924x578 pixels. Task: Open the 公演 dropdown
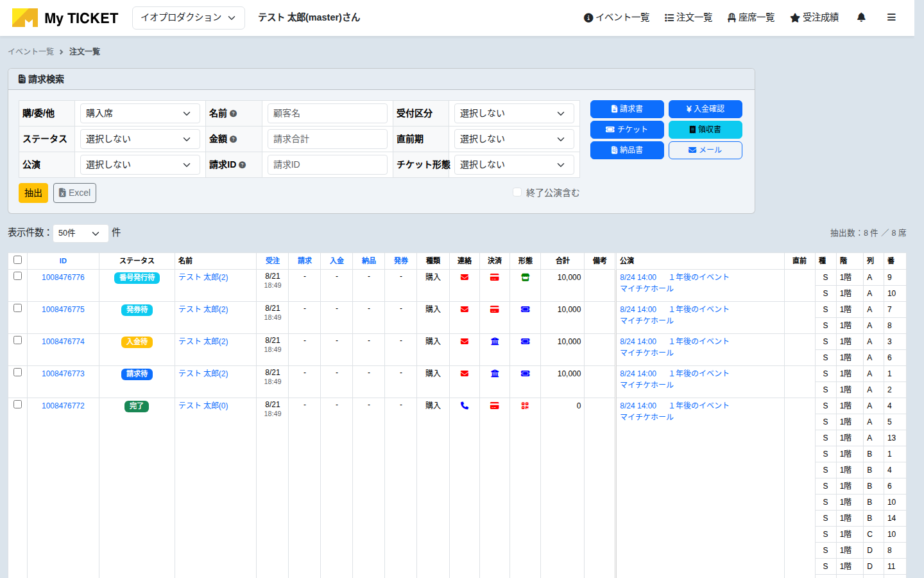coord(140,165)
